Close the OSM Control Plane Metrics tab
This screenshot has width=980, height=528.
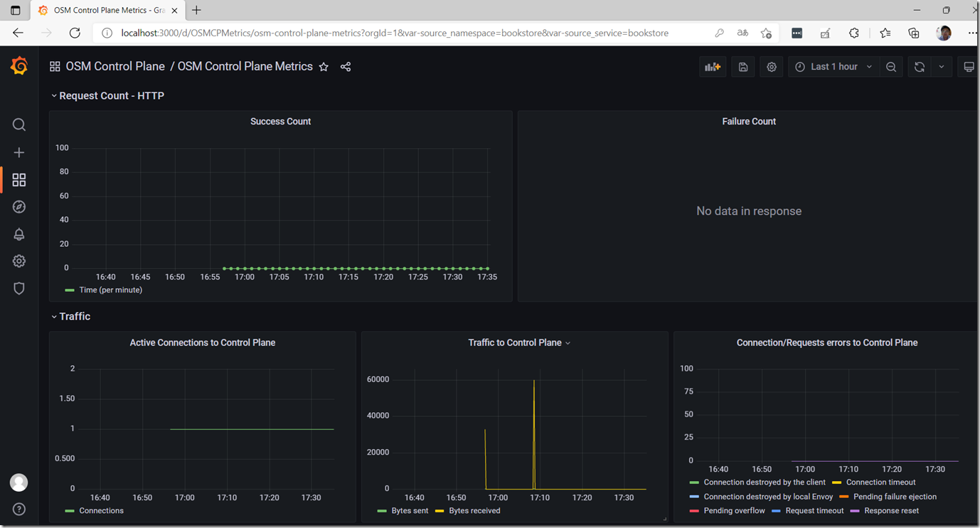175,10
